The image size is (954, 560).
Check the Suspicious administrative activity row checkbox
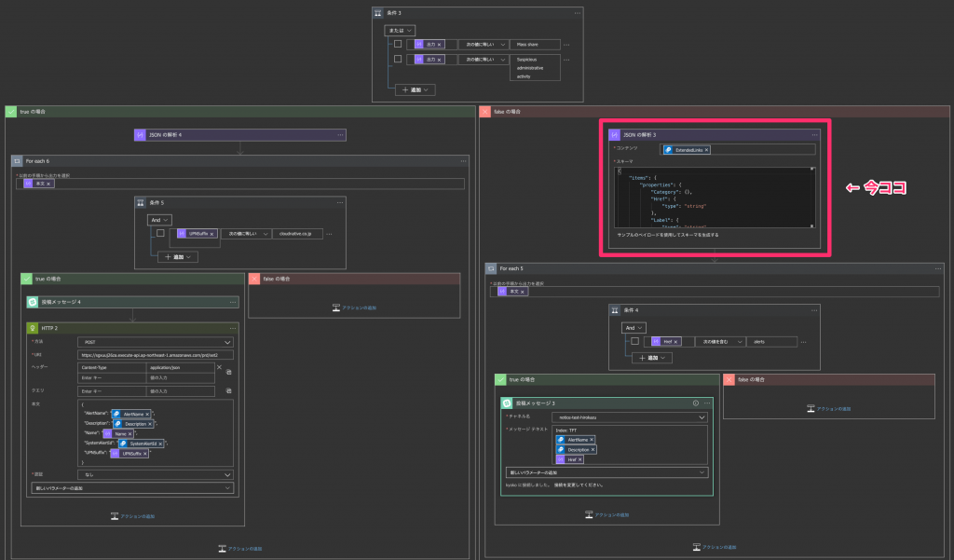(x=398, y=59)
